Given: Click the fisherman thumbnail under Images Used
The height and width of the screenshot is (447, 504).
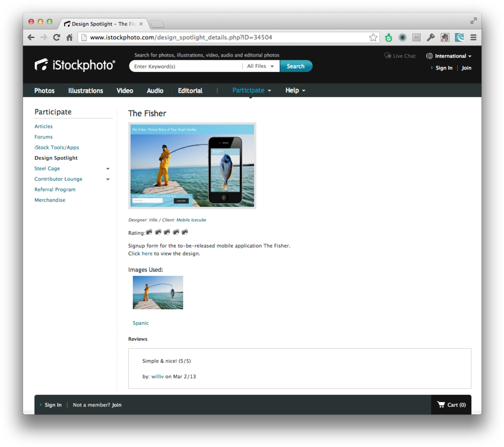Looking at the screenshot, I should (158, 292).
